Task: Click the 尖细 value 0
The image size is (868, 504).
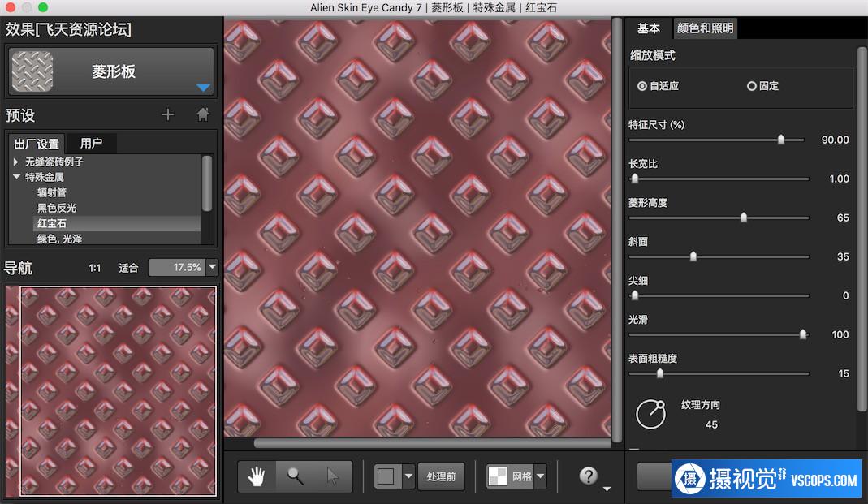Action: click(x=845, y=295)
